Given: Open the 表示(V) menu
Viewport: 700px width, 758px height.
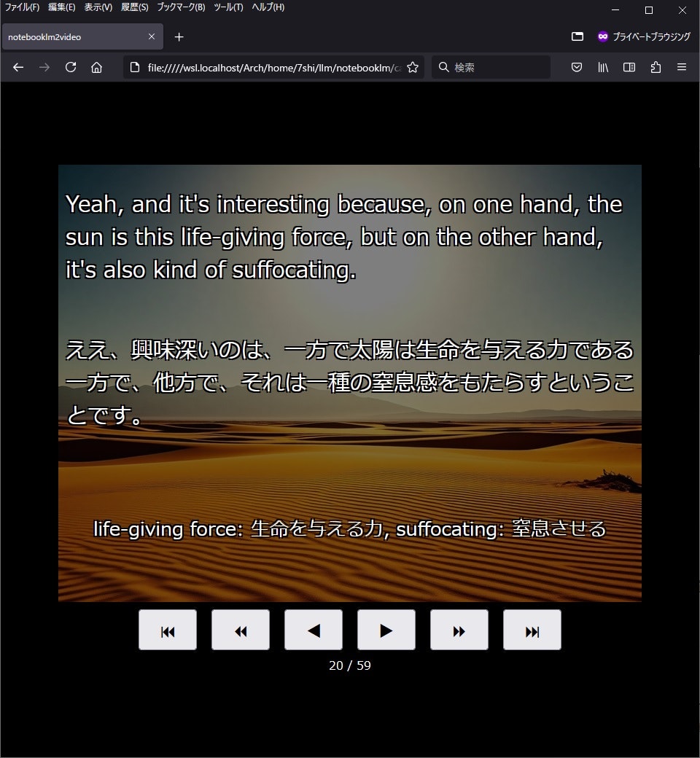Looking at the screenshot, I should pos(98,7).
